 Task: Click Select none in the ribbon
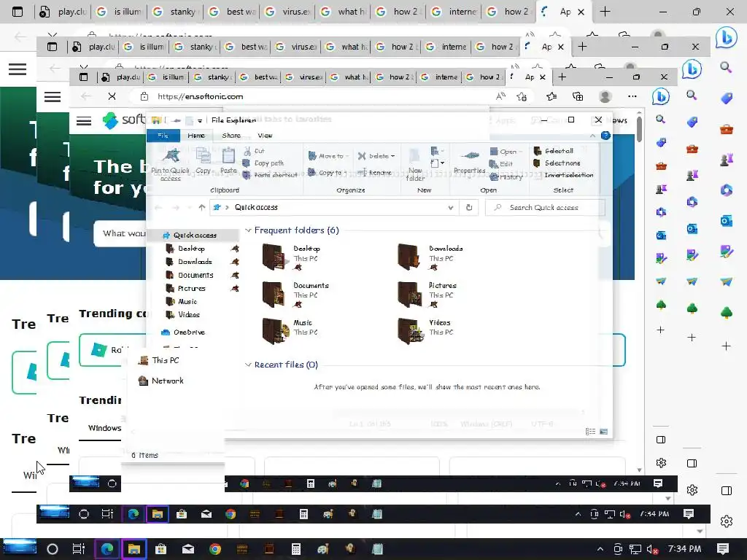tap(557, 163)
